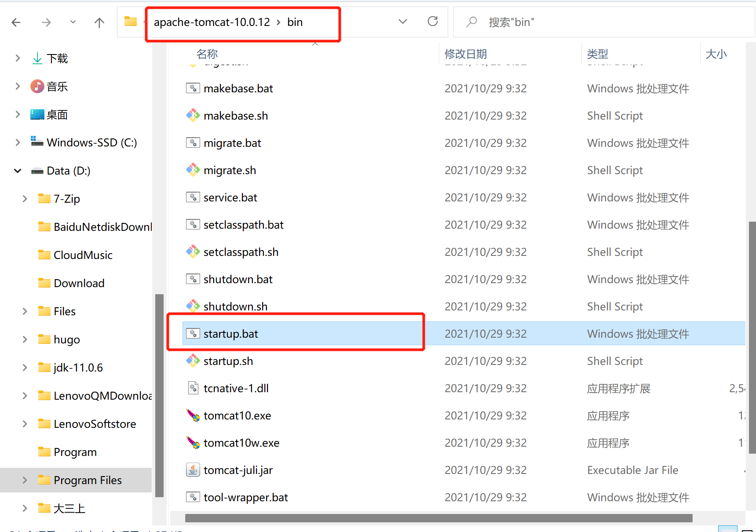The width and height of the screenshot is (756, 532).
Task: Select the tomcat10.exe application icon
Action: (193, 415)
